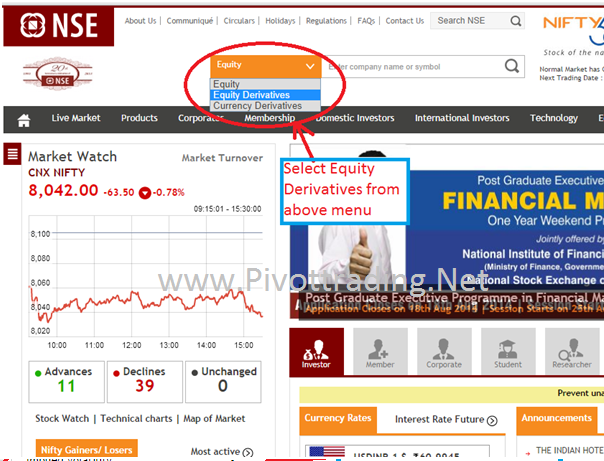604x461 pixels.
Task: Open the Most active link
Action: pos(215,451)
